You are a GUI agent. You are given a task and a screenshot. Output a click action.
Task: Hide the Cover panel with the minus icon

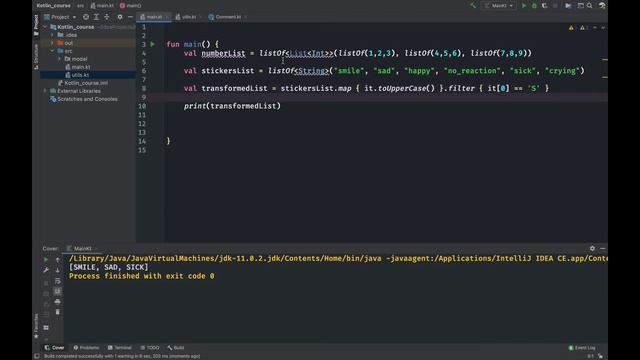pyautogui.click(x=602, y=248)
